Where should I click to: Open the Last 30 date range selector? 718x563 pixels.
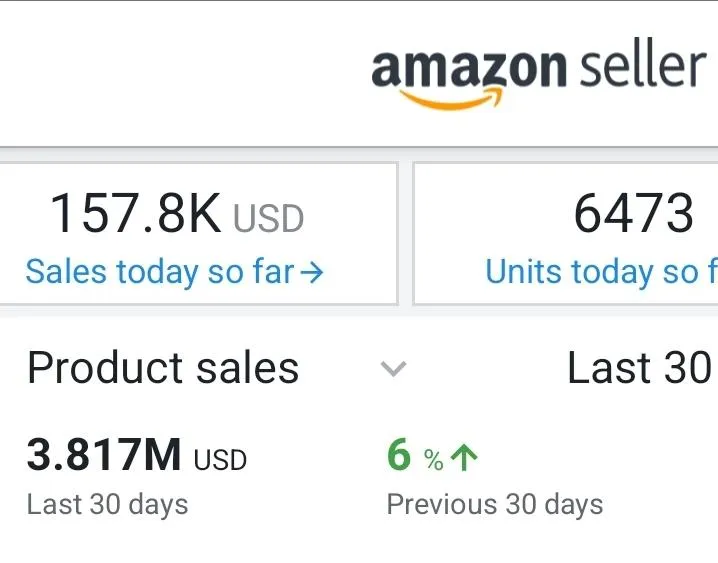(x=638, y=368)
